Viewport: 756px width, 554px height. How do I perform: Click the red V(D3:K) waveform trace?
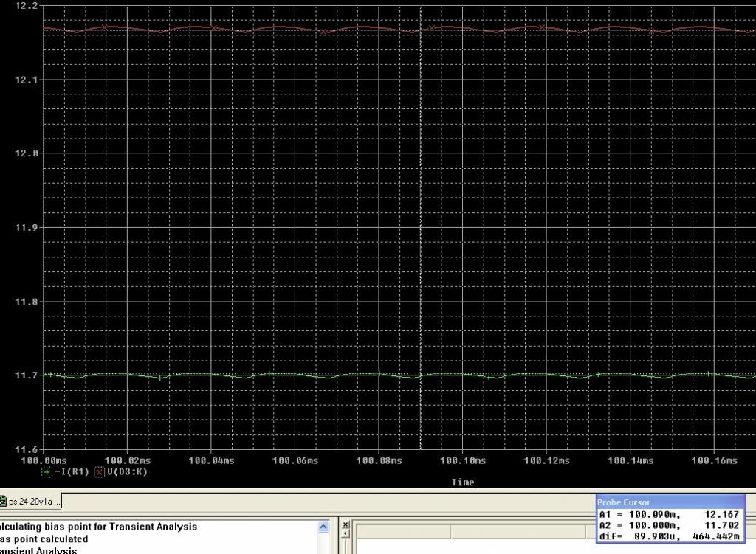295,29
